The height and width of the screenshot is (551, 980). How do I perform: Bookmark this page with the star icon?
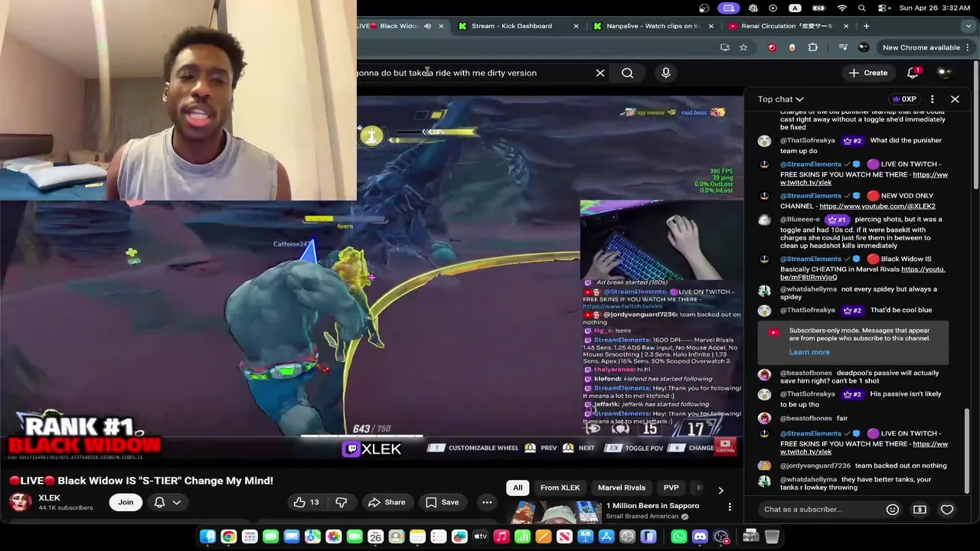[743, 47]
